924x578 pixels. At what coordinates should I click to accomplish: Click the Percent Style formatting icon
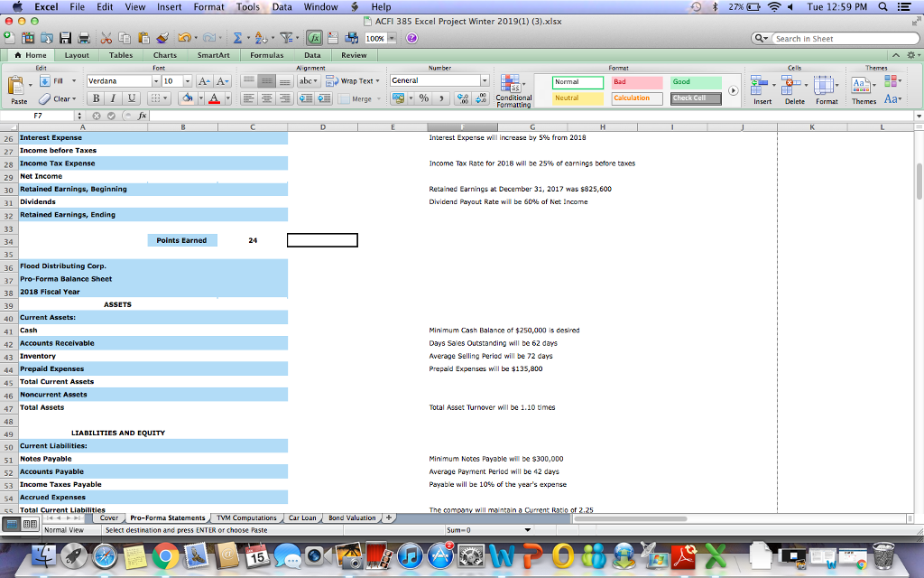[423, 98]
